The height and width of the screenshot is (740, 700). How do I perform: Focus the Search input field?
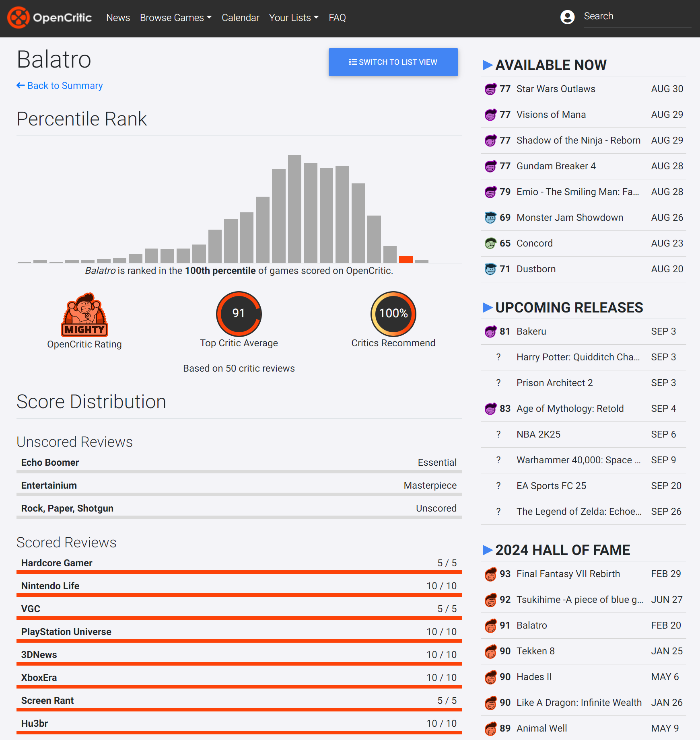[x=637, y=16]
